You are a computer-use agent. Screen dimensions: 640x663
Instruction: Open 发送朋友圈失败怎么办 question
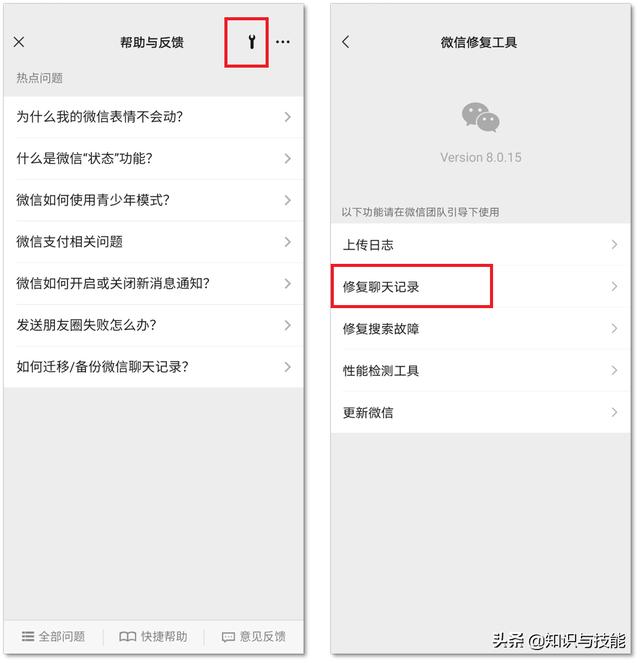coord(153,325)
